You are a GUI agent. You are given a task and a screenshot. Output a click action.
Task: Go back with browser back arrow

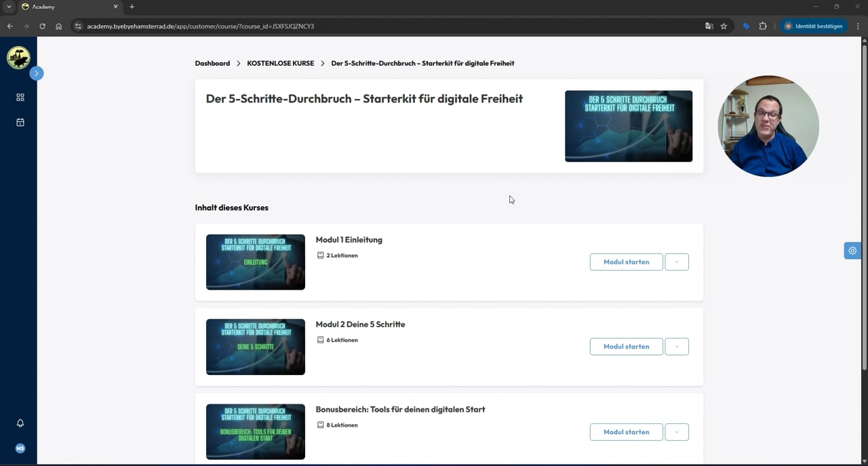9,26
